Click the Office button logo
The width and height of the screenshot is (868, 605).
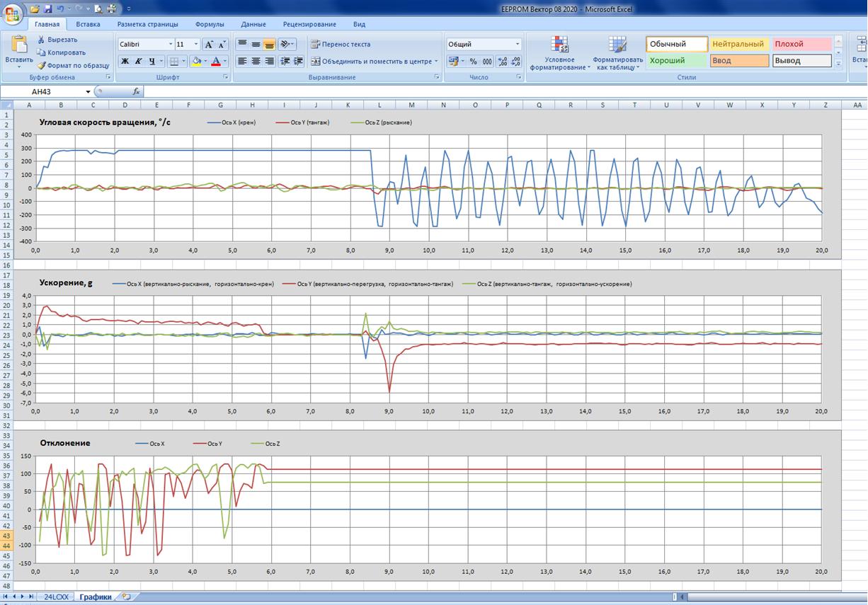tap(13, 13)
